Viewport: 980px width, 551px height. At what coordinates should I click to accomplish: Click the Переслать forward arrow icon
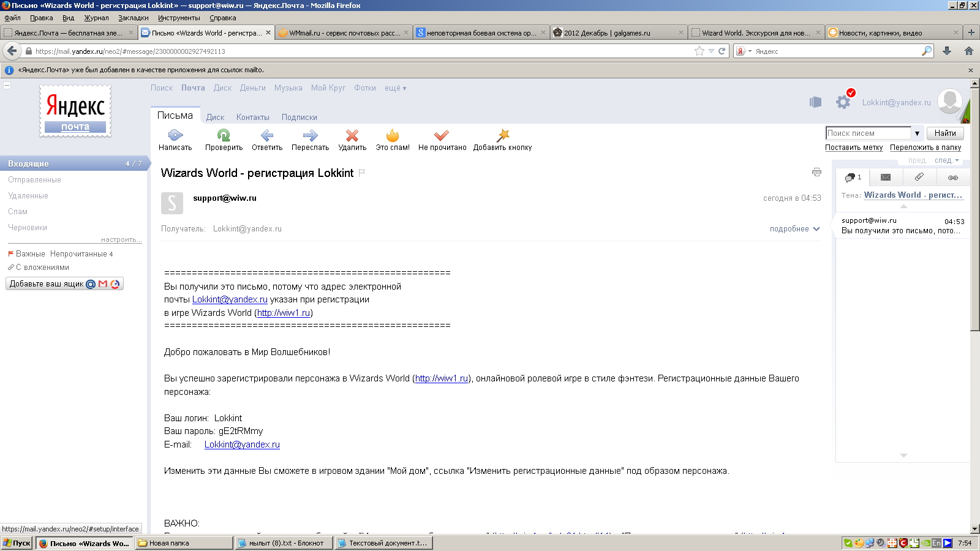click(x=310, y=135)
